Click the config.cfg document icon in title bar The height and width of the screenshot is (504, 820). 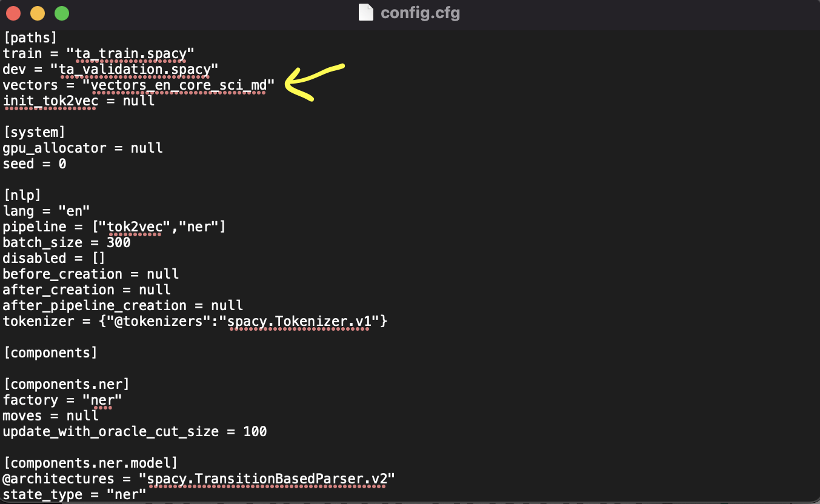tap(366, 13)
